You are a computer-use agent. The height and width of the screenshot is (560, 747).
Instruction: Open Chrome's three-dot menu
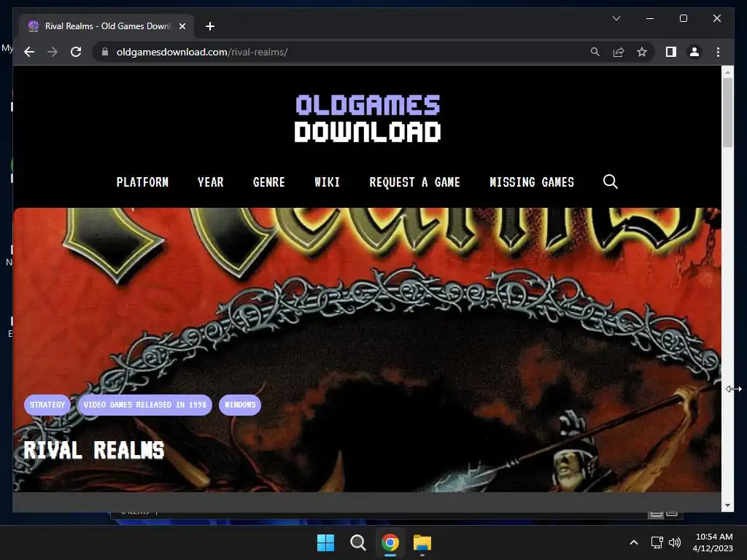[718, 52]
